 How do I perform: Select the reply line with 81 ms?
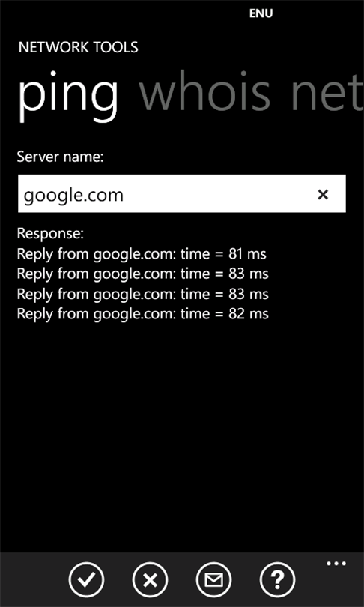point(142,254)
